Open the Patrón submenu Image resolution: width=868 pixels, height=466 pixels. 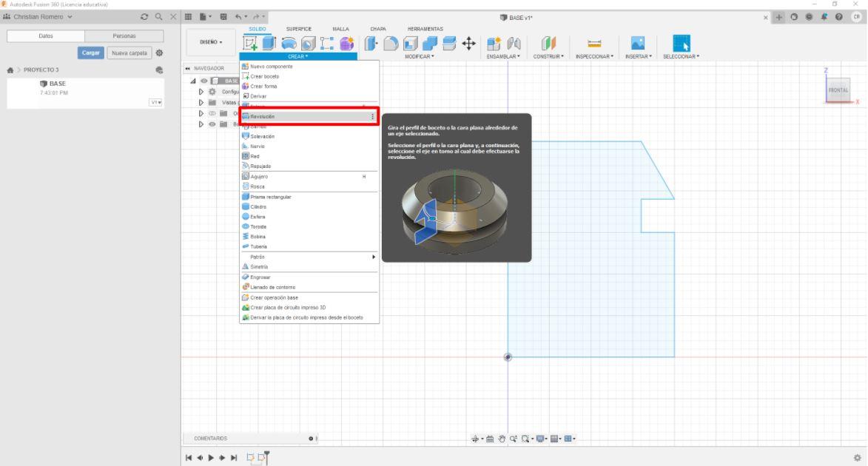(309, 257)
